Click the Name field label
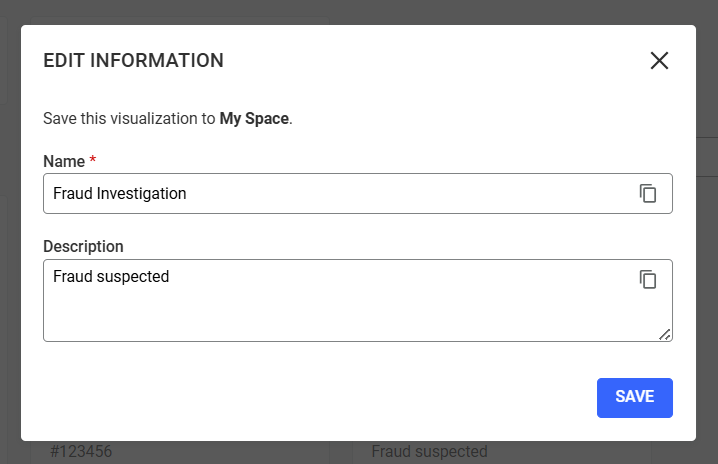The height and width of the screenshot is (464, 718). [x=63, y=161]
